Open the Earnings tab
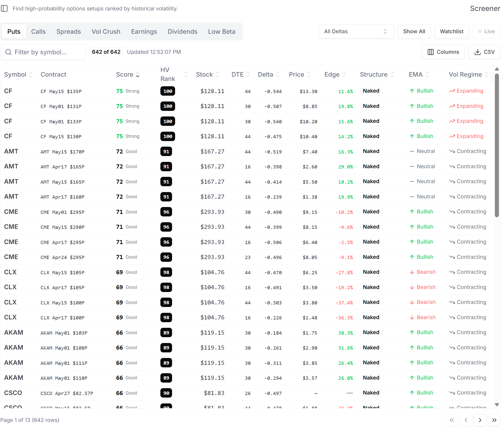The image size is (504, 428). pos(144,31)
